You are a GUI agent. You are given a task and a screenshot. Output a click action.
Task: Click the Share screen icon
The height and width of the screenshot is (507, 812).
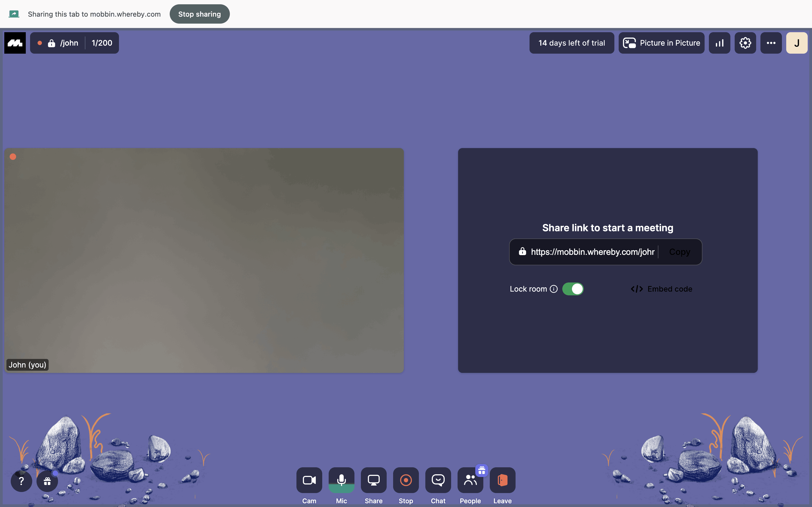374,480
